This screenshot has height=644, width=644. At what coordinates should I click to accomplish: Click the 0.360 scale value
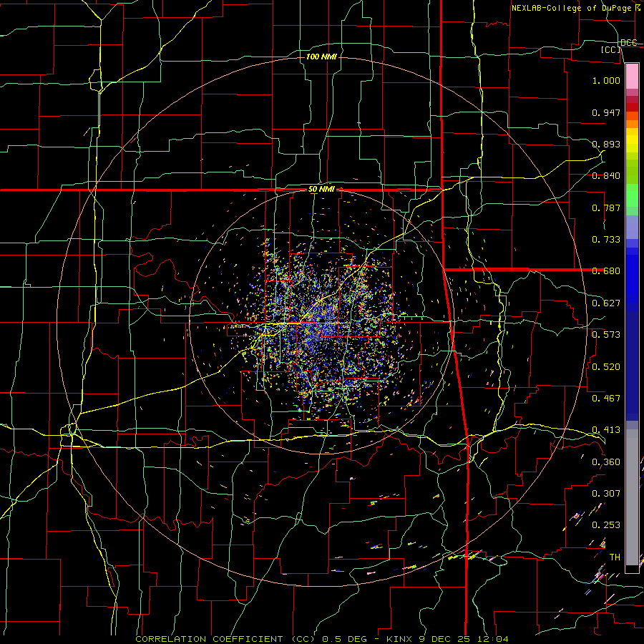point(606,462)
